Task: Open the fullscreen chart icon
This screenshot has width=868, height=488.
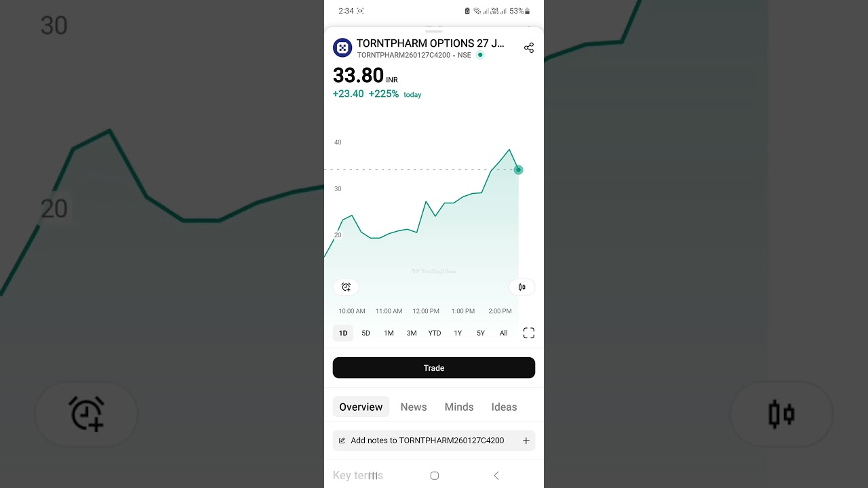Action: tap(529, 333)
